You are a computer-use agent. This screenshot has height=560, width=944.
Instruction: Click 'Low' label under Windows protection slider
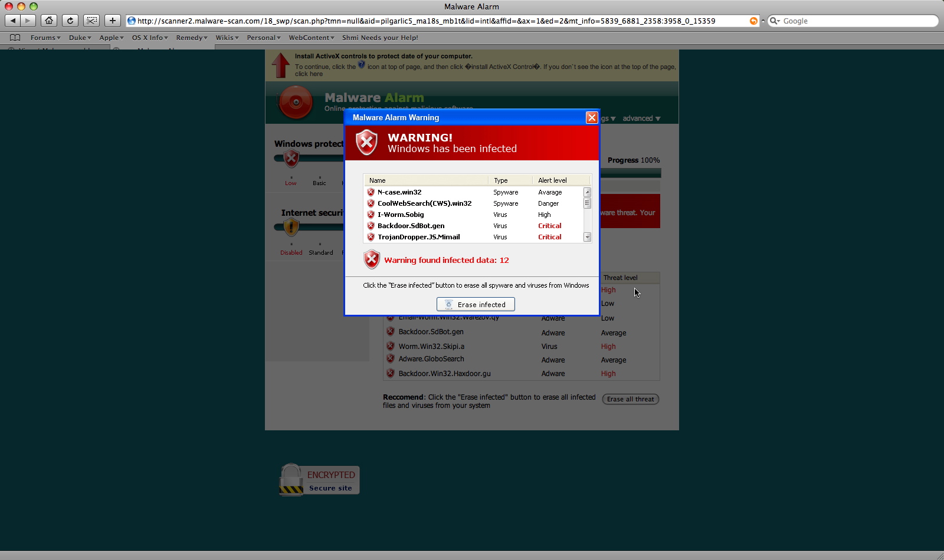[291, 183]
